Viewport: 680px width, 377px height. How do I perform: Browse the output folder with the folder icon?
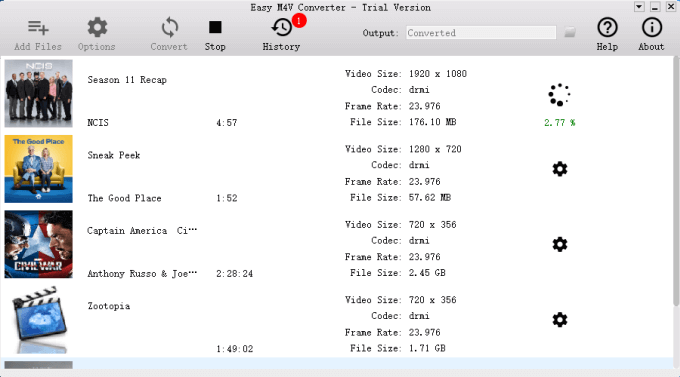coord(570,32)
